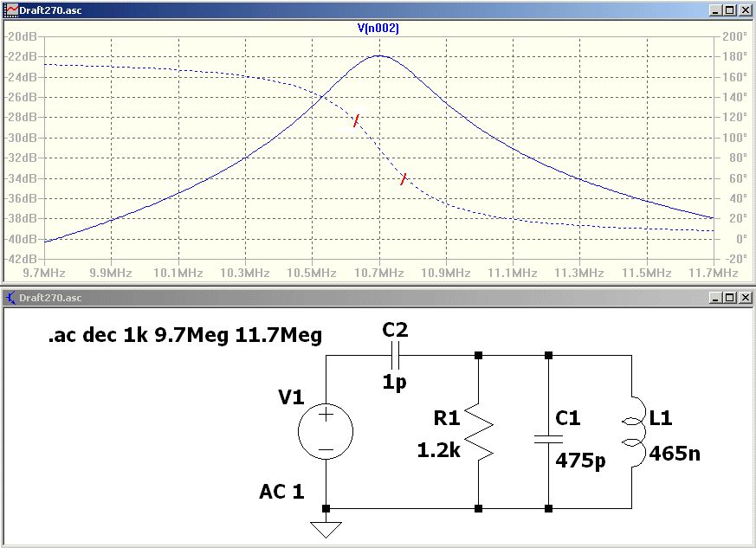Screen dimensions: 756x548
Task: Click the 11.1MHz frequency axis label
Action: pos(513,273)
